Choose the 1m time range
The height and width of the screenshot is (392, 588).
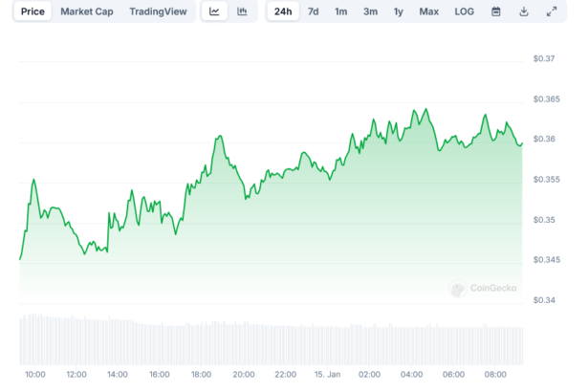click(341, 11)
